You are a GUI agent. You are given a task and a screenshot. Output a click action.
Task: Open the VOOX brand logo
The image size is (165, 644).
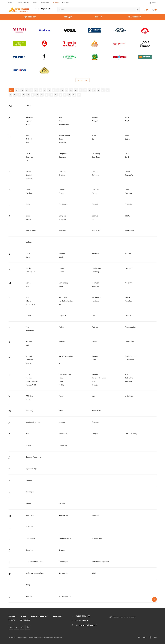(70, 30)
